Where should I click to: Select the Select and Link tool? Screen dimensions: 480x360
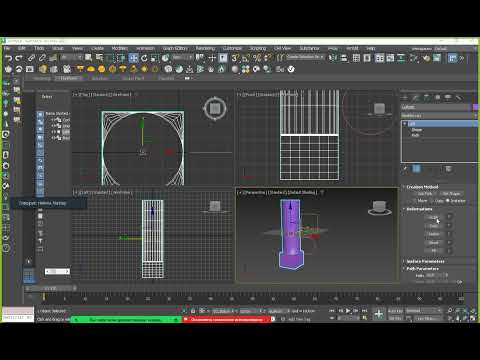(31, 58)
